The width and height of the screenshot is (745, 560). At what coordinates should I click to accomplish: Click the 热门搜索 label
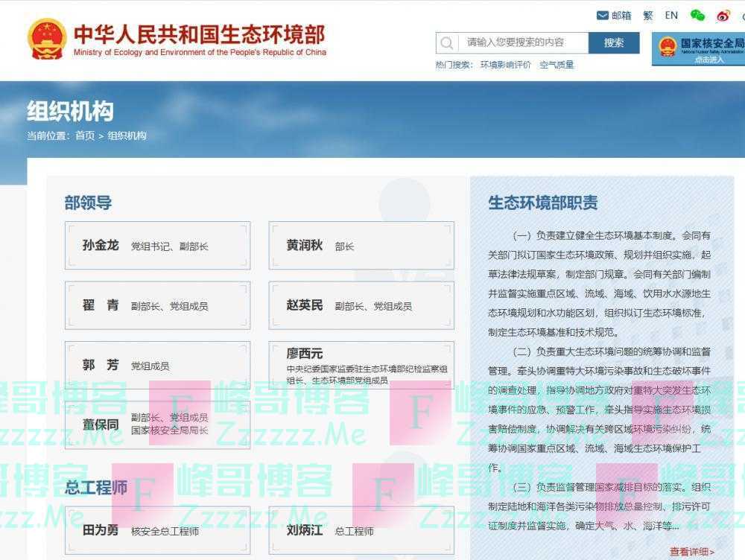(x=454, y=65)
